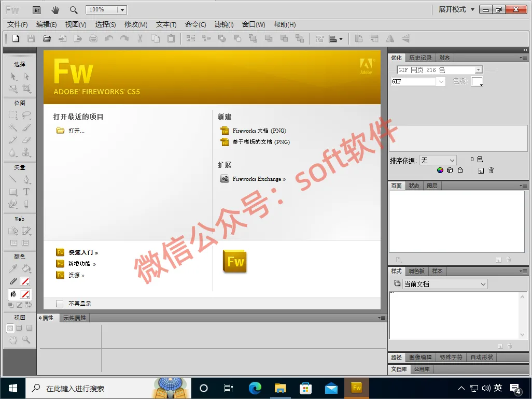The image size is (532, 399).
Task: Select the Paint Bucket tool
Action: [26, 268]
